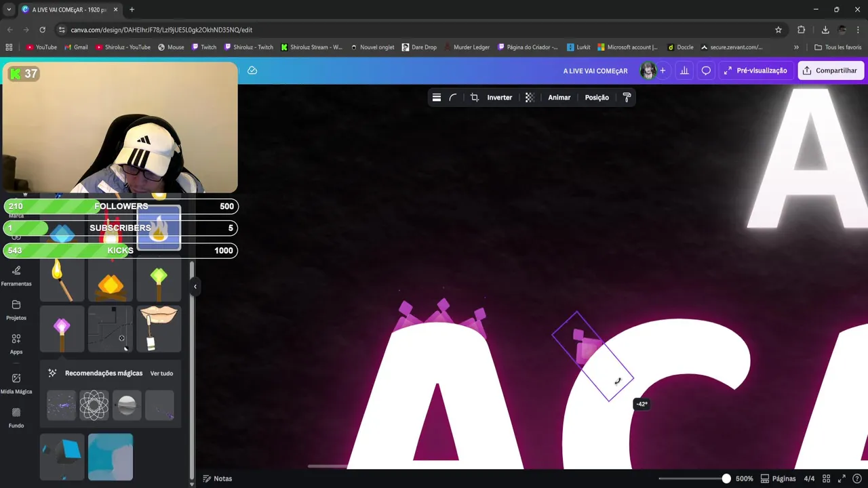868x488 pixels.
Task: Open the YouTube bookmark
Action: (x=41, y=47)
